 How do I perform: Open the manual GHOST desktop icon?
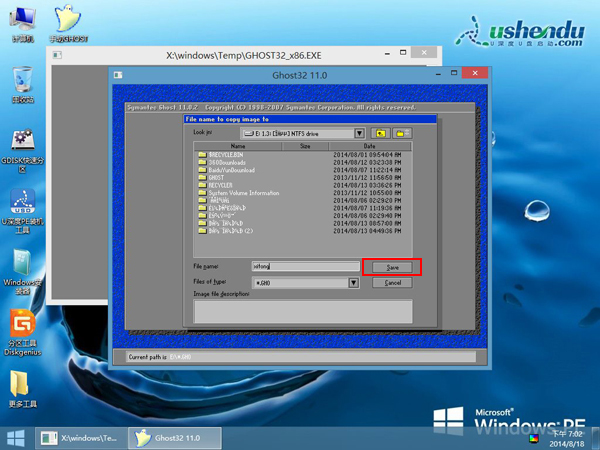(x=68, y=24)
